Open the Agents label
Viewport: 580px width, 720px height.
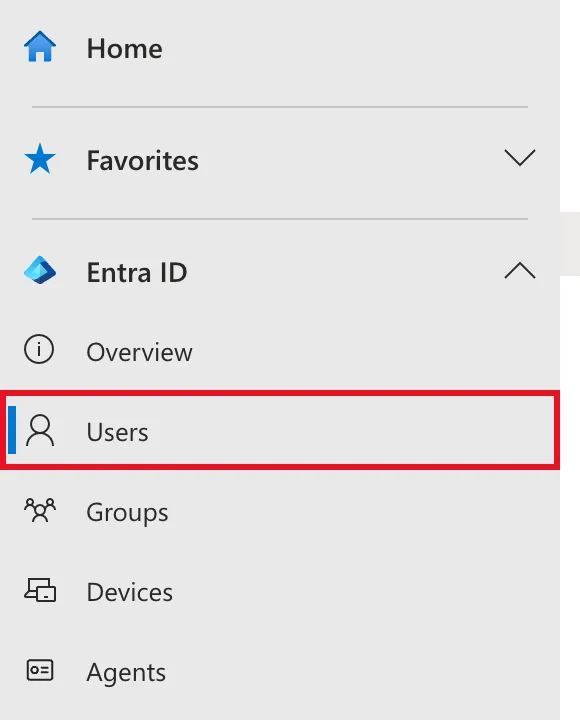126,673
